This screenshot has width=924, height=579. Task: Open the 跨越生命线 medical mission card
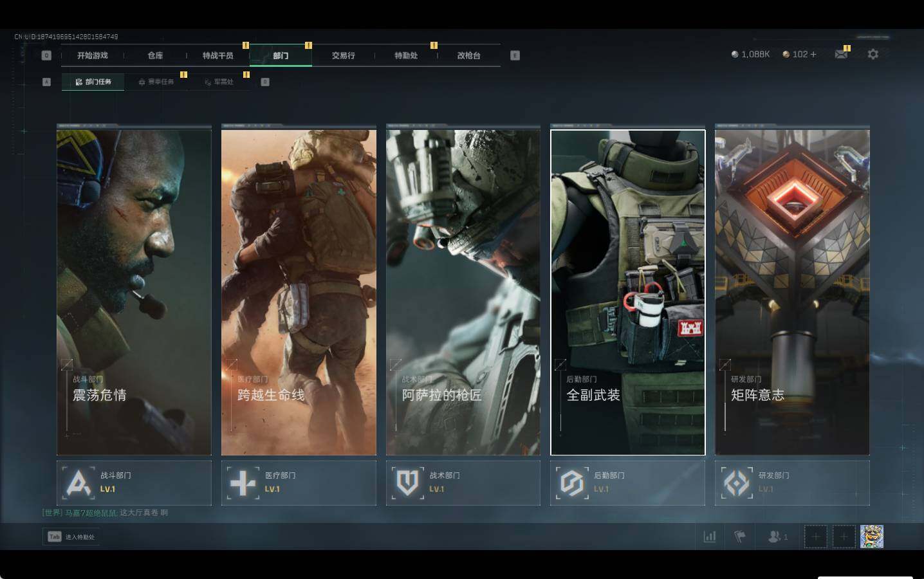point(299,293)
